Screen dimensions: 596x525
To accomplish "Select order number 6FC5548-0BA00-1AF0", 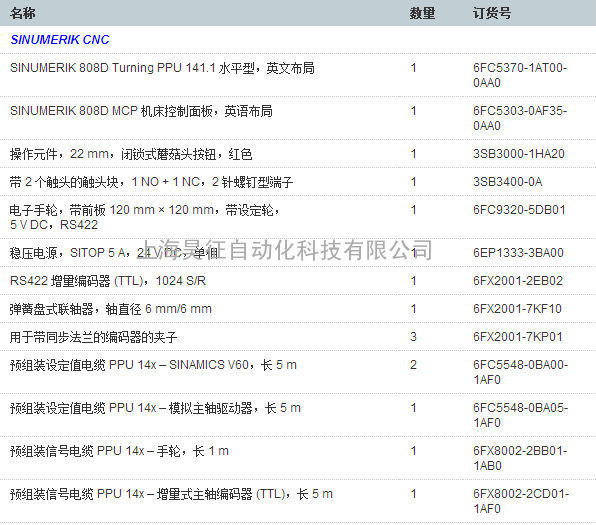I will tap(520, 372).
